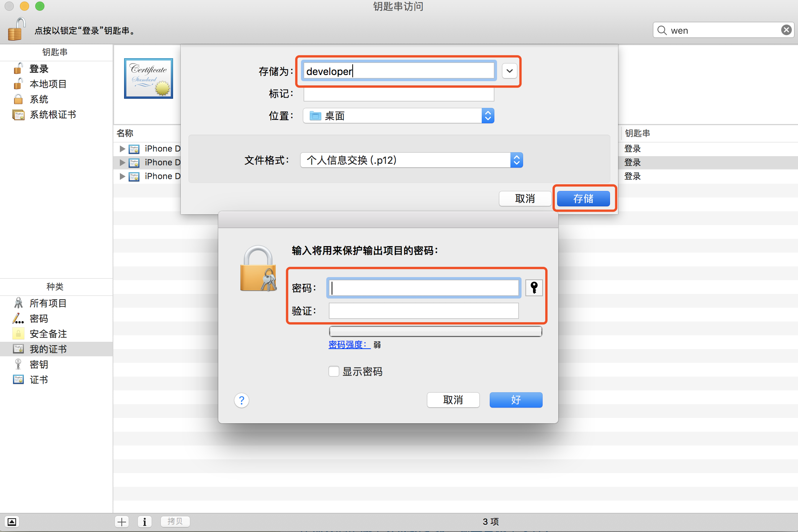Toggle the preview pane icon at bottom-left
The width and height of the screenshot is (798, 532).
[12, 522]
